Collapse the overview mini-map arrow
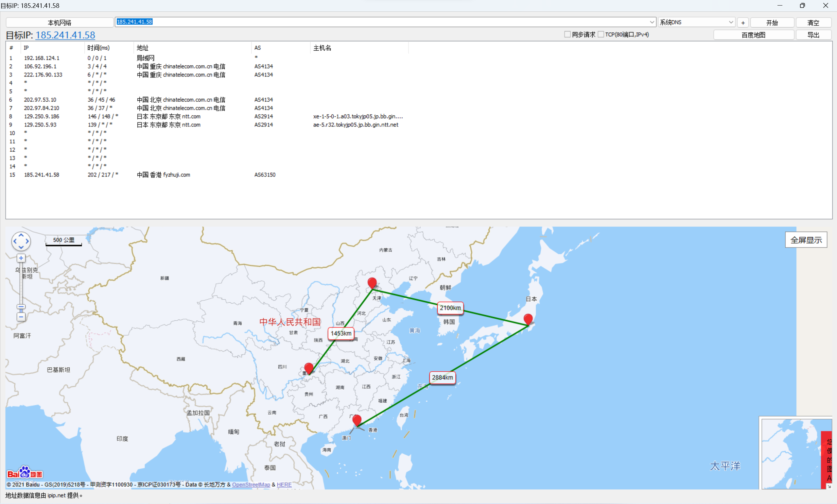 point(829,486)
